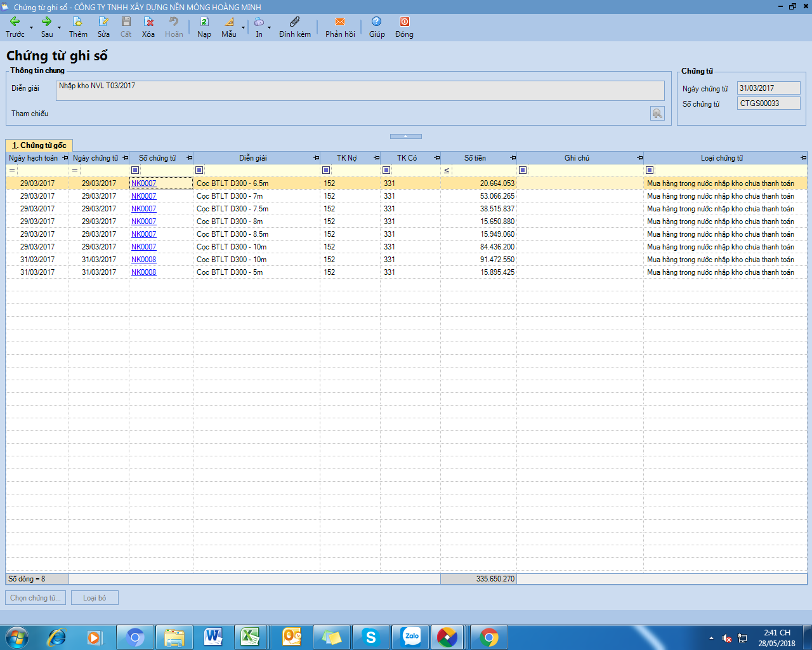Click the Diễn giải filter input cell
The width and height of the screenshot is (812, 650).
pos(262,170)
